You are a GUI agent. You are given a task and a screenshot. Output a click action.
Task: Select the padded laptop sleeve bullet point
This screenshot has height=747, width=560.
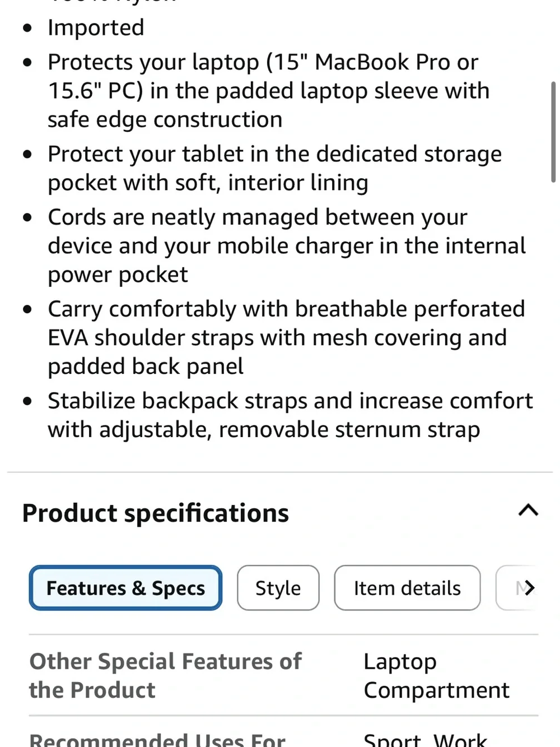coord(269,91)
